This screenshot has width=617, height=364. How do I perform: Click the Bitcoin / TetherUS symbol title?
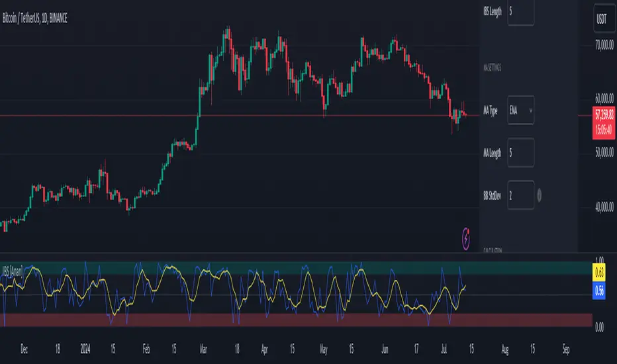point(35,18)
